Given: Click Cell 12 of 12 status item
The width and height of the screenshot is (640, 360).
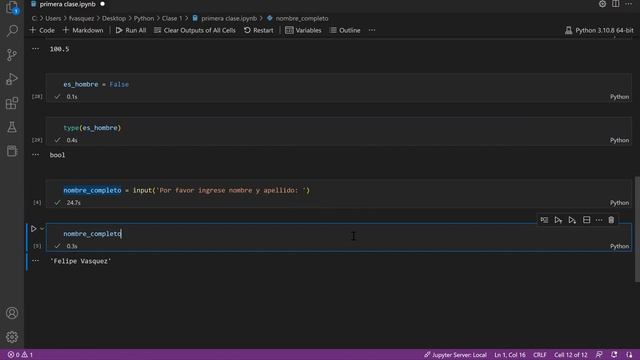Looking at the screenshot, I should click(x=570, y=355).
